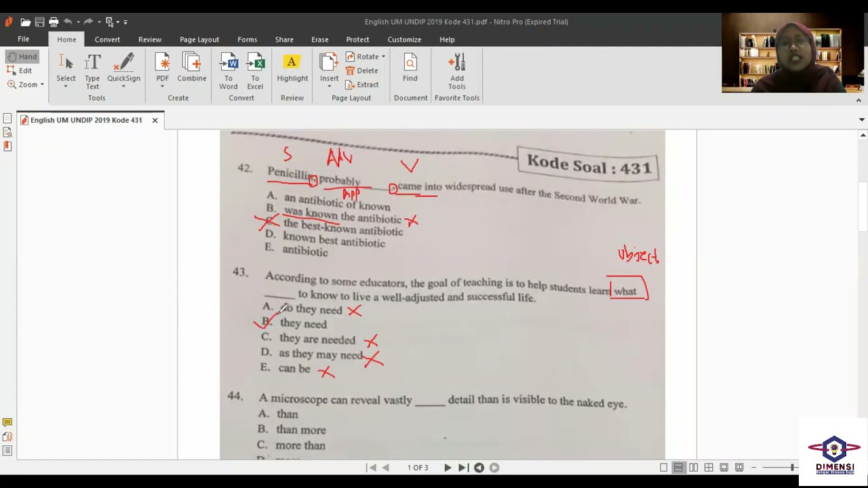This screenshot has height=488, width=868.
Task: Go to the next page
Action: pyautogui.click(x=448, y=468)
